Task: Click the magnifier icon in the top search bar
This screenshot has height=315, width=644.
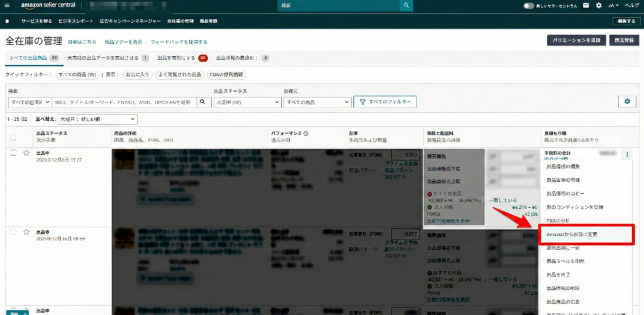Action: tap(406, 5)
